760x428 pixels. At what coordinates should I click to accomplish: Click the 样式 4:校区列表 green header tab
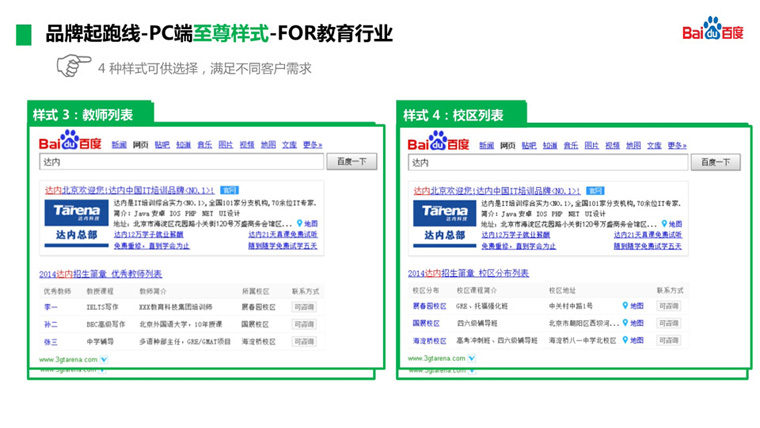(x=461, y=113)
